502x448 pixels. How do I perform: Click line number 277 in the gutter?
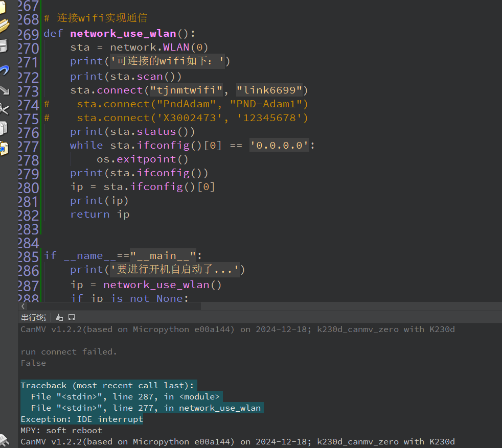tap(28, 146)
